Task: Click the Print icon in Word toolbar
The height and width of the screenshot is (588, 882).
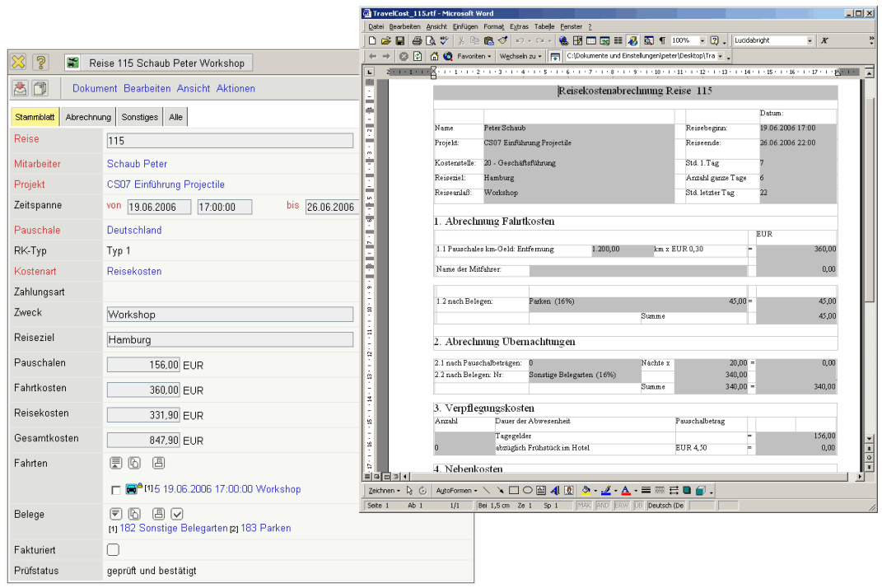Action: coord(417,40)
